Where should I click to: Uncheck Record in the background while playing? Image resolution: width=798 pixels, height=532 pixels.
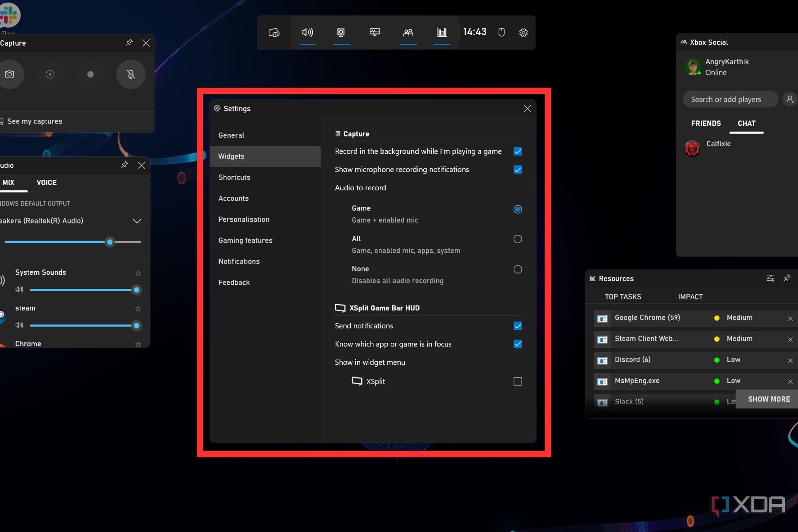coord(518,151)
